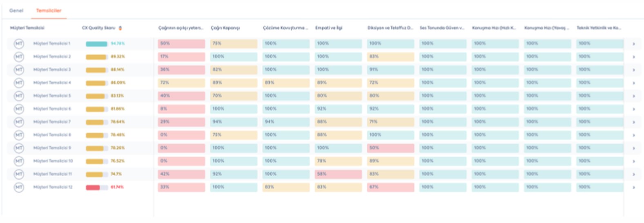Viewport: 644px width, 223px height.
Task: Select the Temsilciler tab
Action: coord(49,11)
